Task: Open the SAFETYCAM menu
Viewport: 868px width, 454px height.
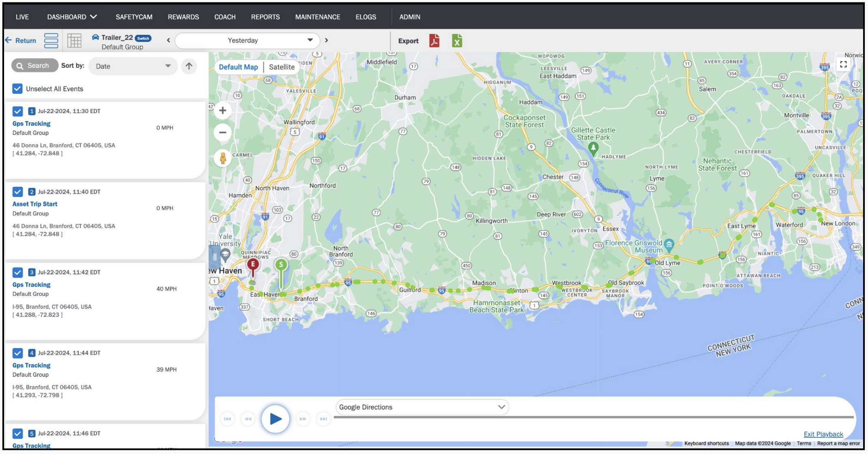Action: coord(134,17)
